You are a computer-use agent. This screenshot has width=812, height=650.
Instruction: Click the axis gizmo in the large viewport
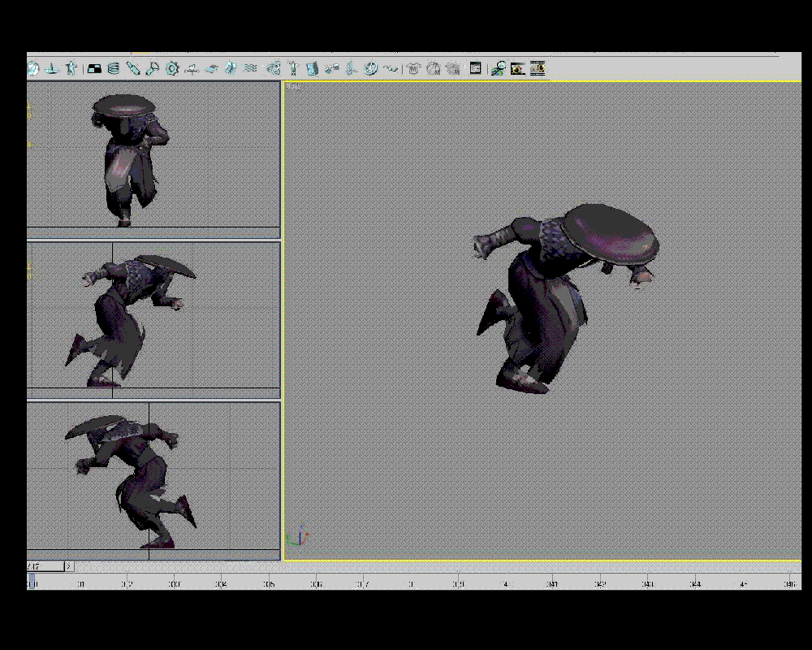click(298, 536)
